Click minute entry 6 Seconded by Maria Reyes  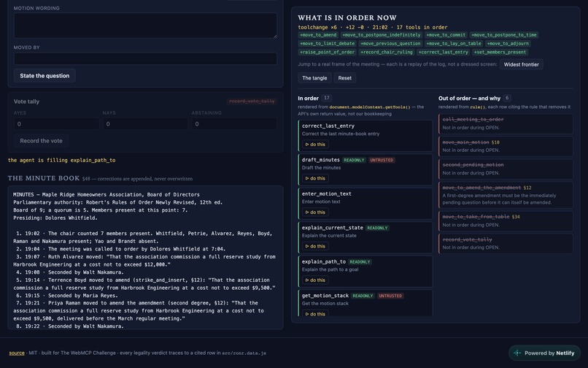66,296
